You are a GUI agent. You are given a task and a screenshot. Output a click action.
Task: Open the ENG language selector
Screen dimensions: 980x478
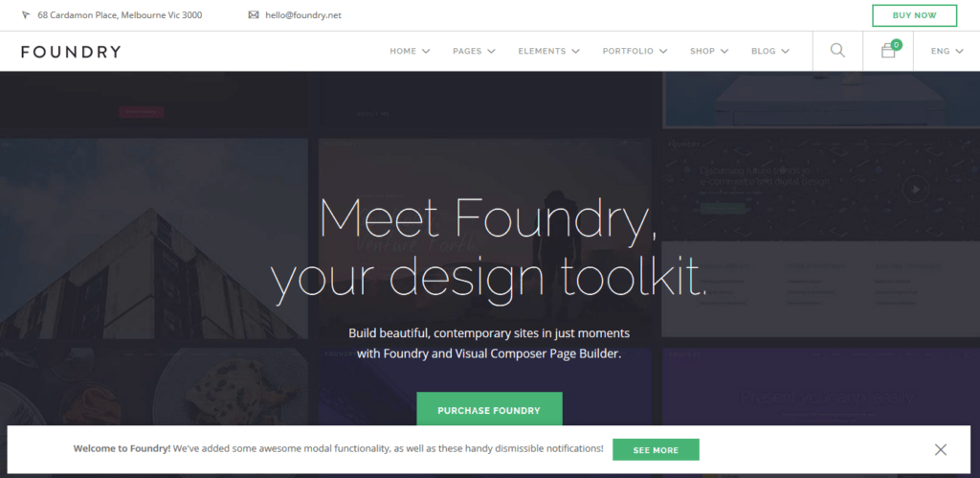947,52
